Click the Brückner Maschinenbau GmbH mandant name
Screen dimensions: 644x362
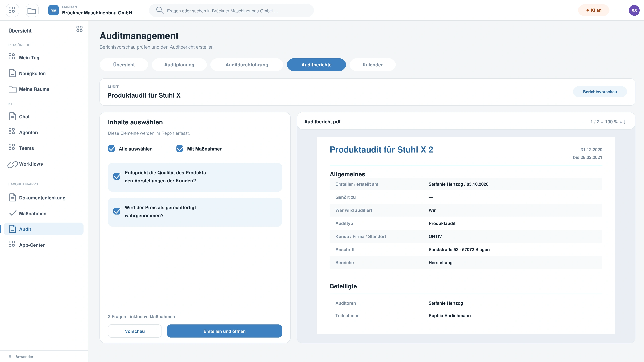click(97, 13)
